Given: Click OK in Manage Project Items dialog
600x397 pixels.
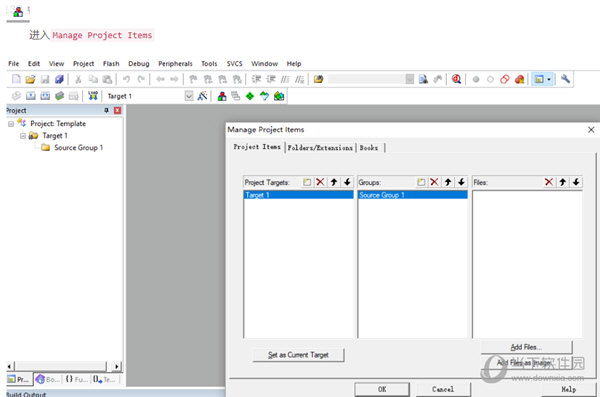Looking at the screenshot, I should 382,389.
